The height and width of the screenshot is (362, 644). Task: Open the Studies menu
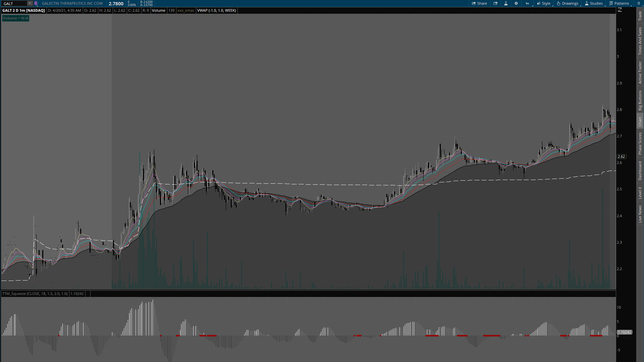[594, 3]
